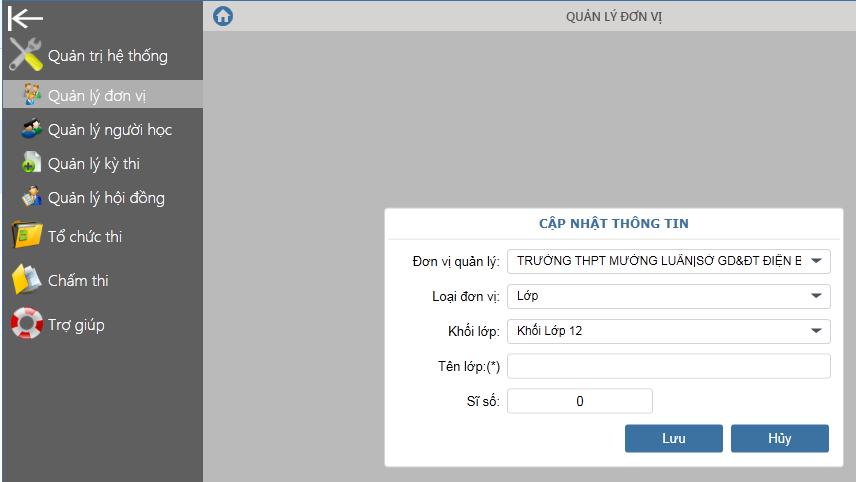The height and width of the screenshot is (482, 856).
Task: Click the Quản lý kỳ thi icon
Action: pyautogui.click(x=32, y=163)
